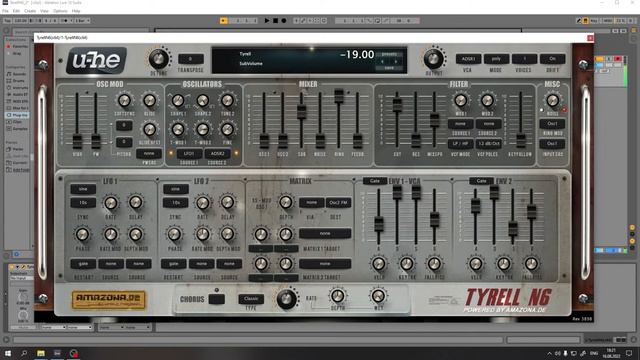The height and width of the screenshot is (360, 640).
Task: Open the Chorus Type Classic selector
Action: 251,299
